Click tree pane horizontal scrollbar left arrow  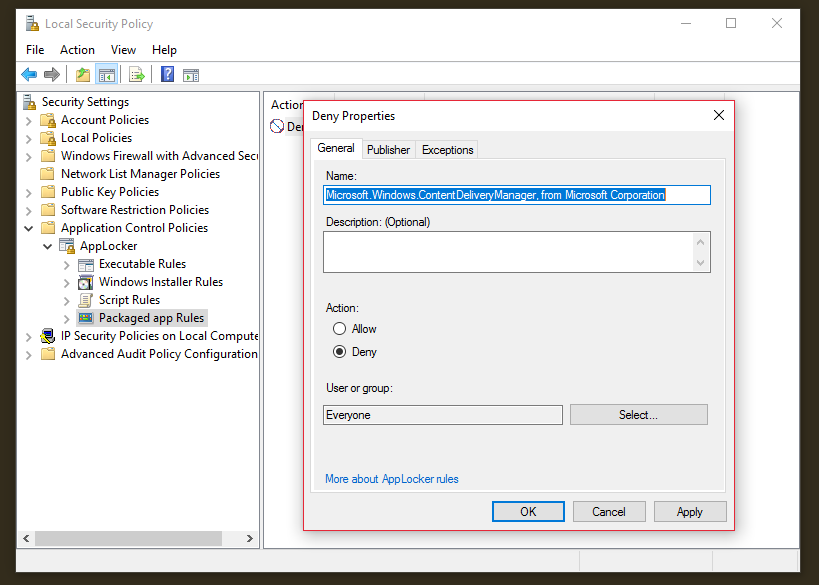pyautogui.click(x=26, y=539)
